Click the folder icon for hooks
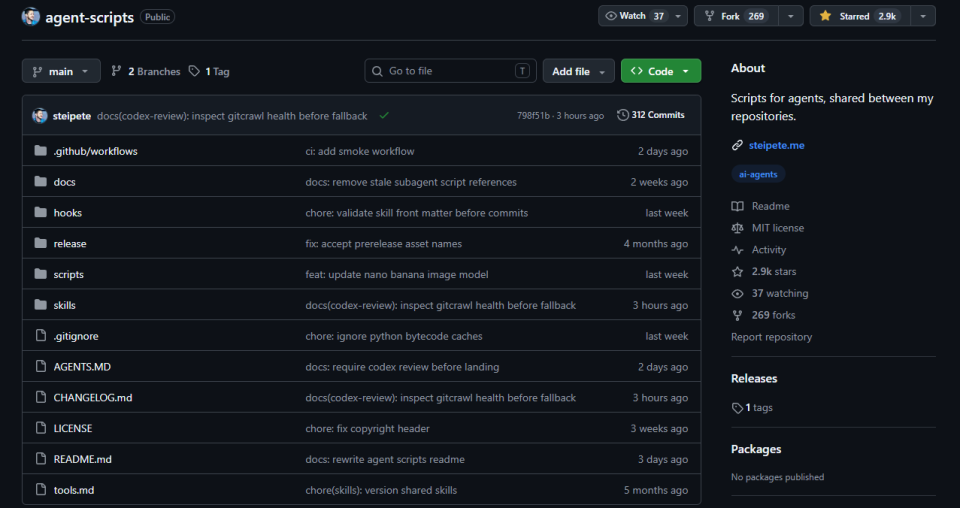The width and height of the screenshot is (960, 508). coord(40,212)
